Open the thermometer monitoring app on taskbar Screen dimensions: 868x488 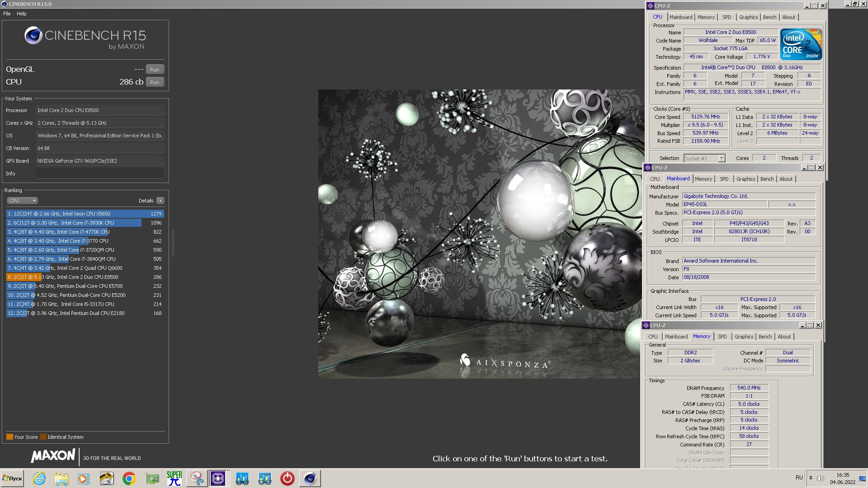point(107,479)
